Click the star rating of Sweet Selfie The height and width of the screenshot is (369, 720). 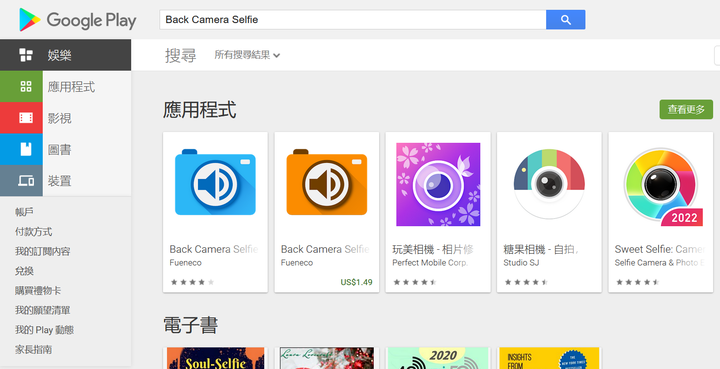pos(637,282)
